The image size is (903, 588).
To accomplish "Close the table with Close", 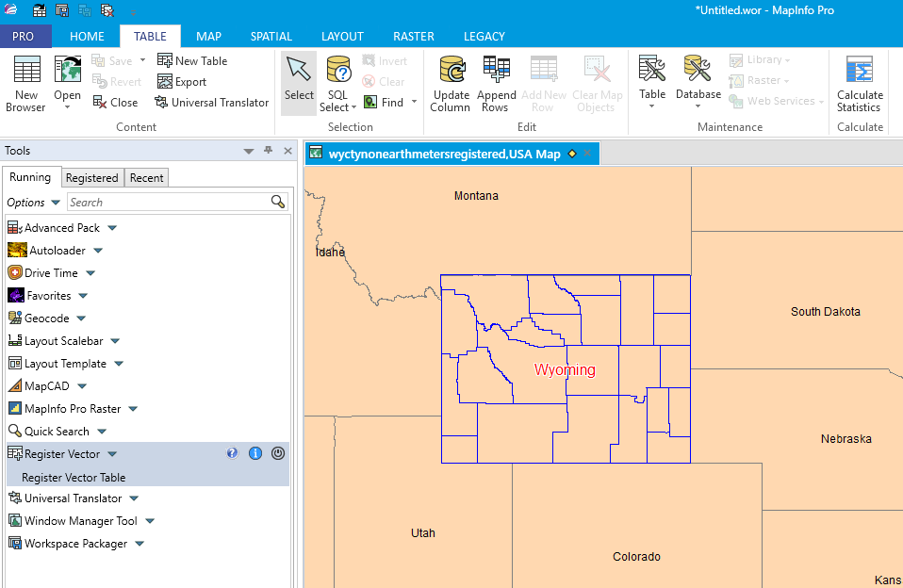I will pyautogui.click(x=115, y=103).
